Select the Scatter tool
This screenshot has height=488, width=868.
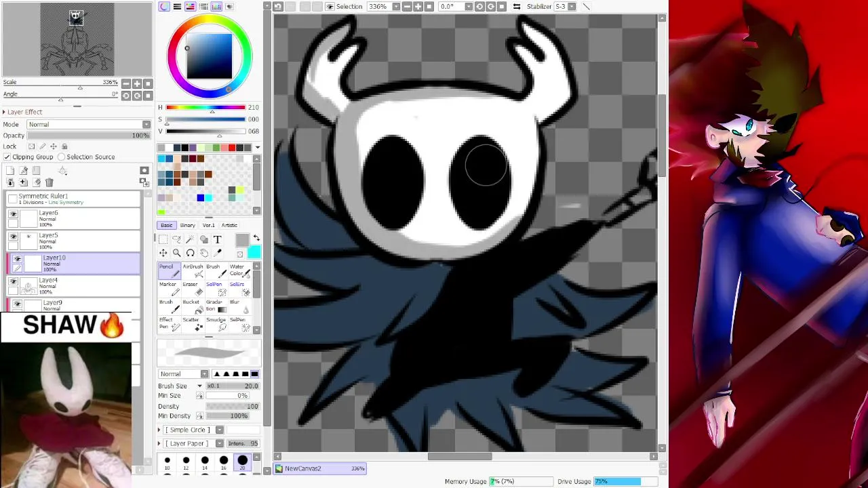click(193, 323)
